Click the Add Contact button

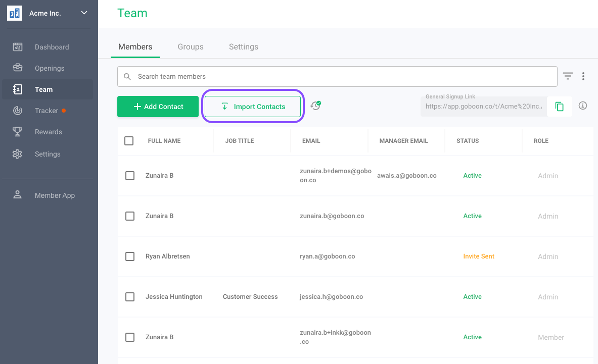[158, 107]
